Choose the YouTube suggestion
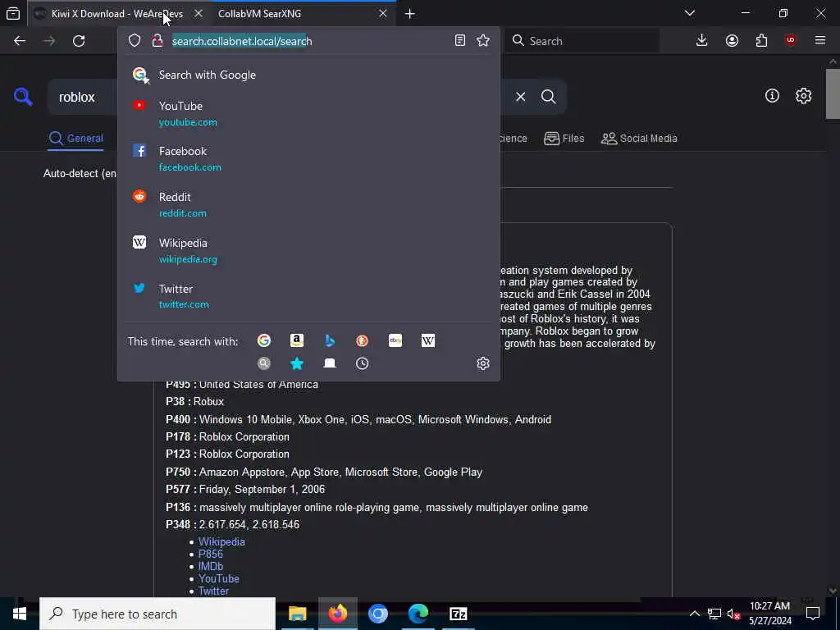The image size is (840, 630). pyautogui.click(x=308, y=113)
